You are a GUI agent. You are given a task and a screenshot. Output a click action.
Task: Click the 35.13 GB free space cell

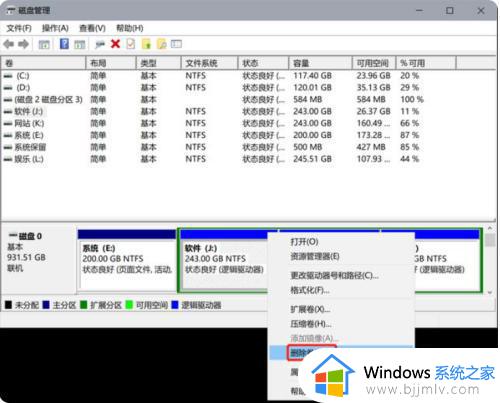click(373, 88)
